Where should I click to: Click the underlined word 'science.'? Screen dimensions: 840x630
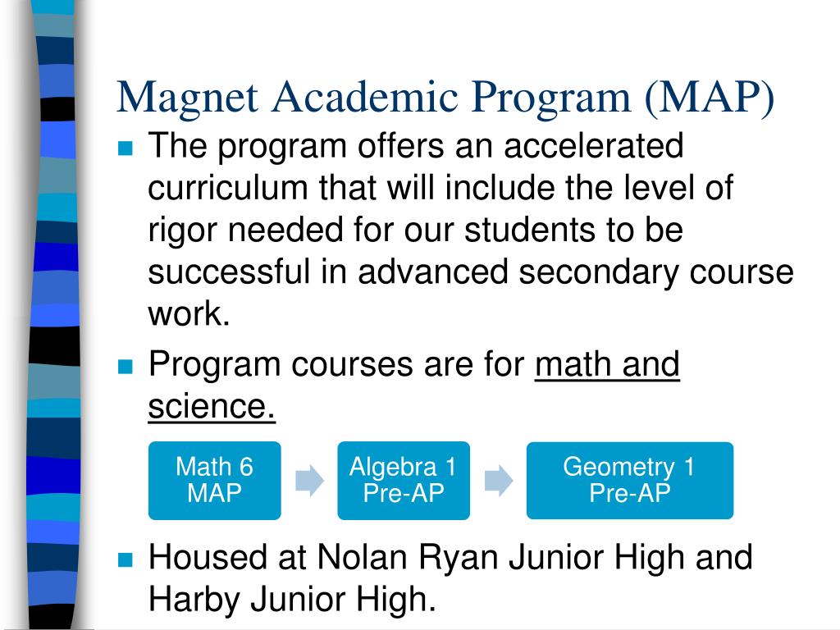(212, 408)
